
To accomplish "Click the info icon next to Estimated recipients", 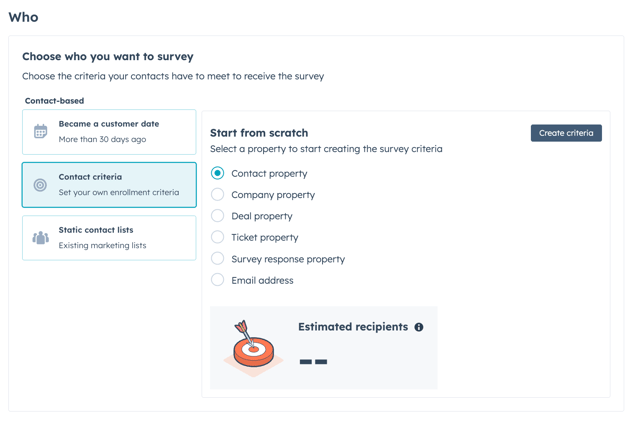I will 419,327.
